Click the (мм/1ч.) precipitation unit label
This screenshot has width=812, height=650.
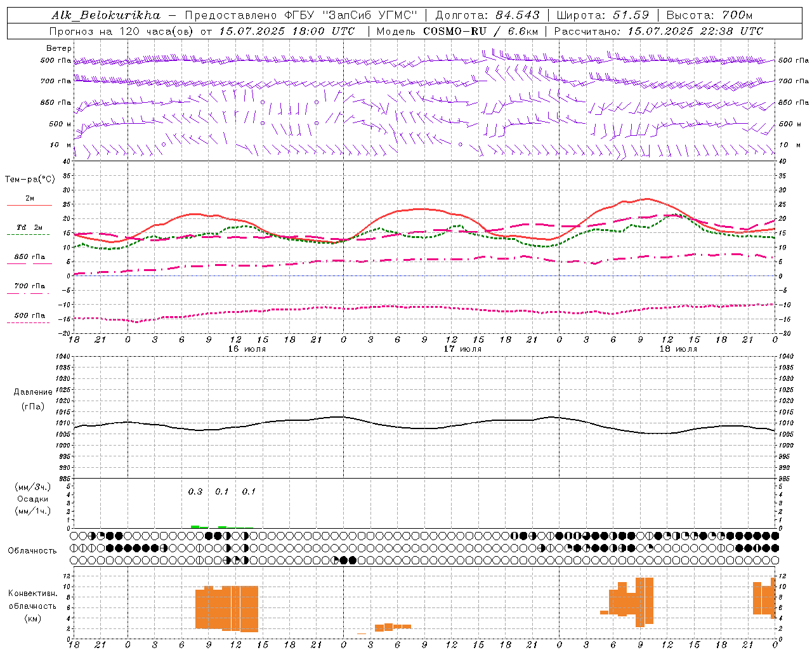point(33,511)
